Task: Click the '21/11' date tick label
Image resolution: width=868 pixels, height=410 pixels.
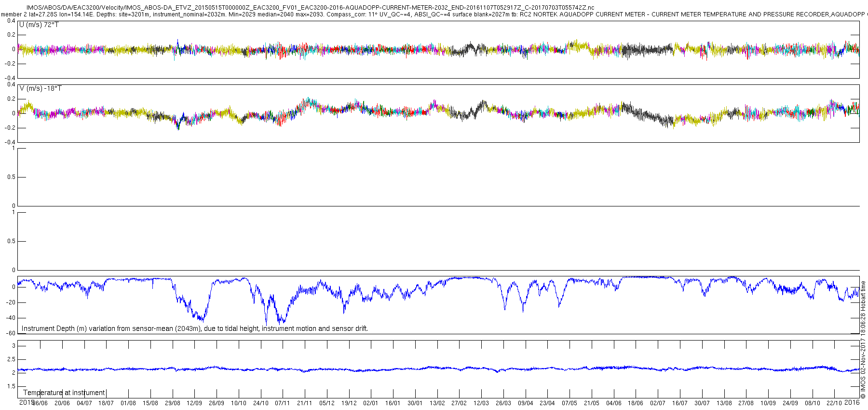Action: click(x=305, y=403)
